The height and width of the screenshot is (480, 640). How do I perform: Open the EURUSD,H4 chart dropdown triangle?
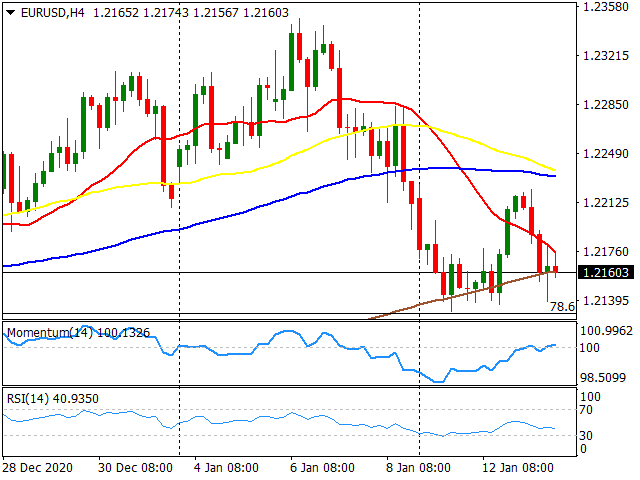coord(11,13)
